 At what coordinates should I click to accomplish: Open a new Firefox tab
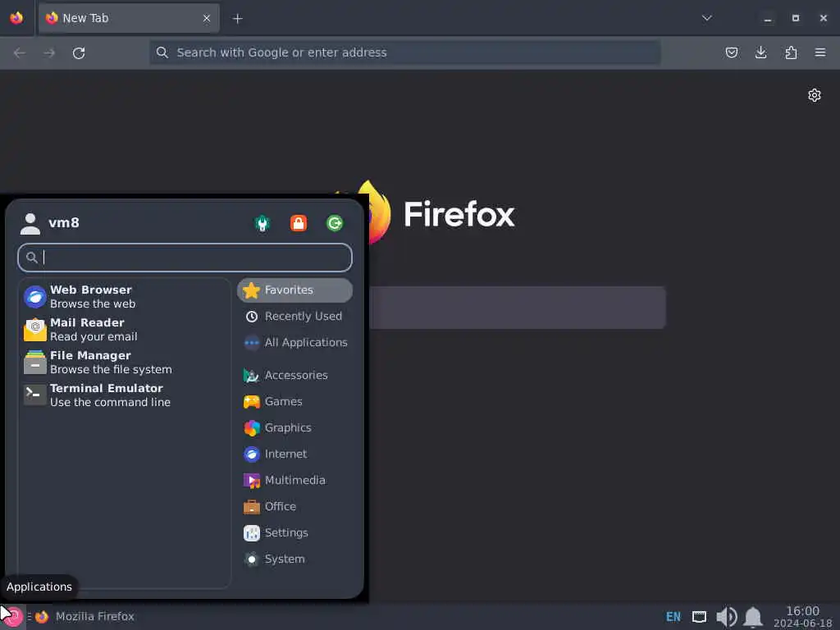click(237, 19)
